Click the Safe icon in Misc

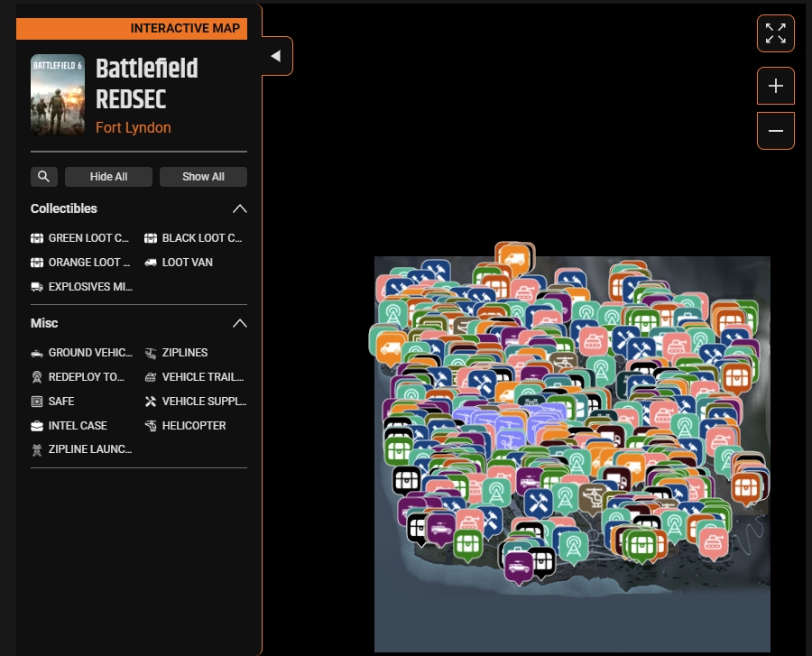pos(36,401)
